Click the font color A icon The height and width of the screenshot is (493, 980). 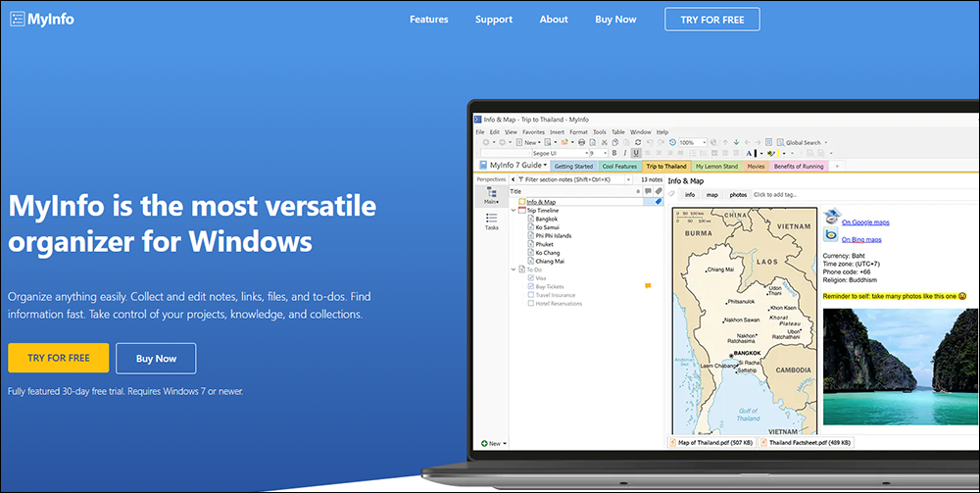tap(749, 153)
